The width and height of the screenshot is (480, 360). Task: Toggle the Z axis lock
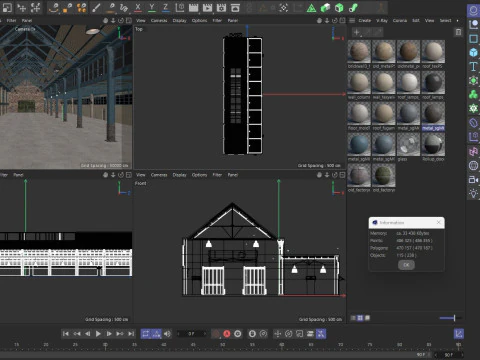tap(165, 7)
